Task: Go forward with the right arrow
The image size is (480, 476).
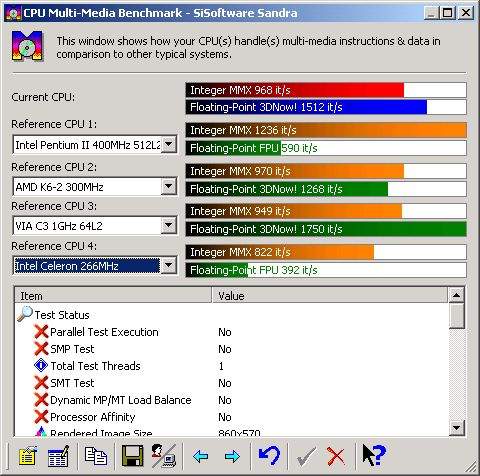Action: point(232,456)
